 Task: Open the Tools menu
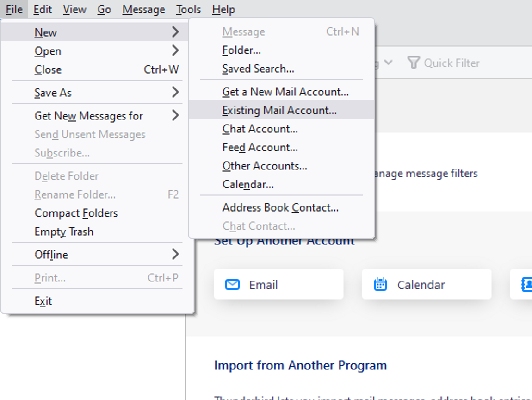(188, 9)
